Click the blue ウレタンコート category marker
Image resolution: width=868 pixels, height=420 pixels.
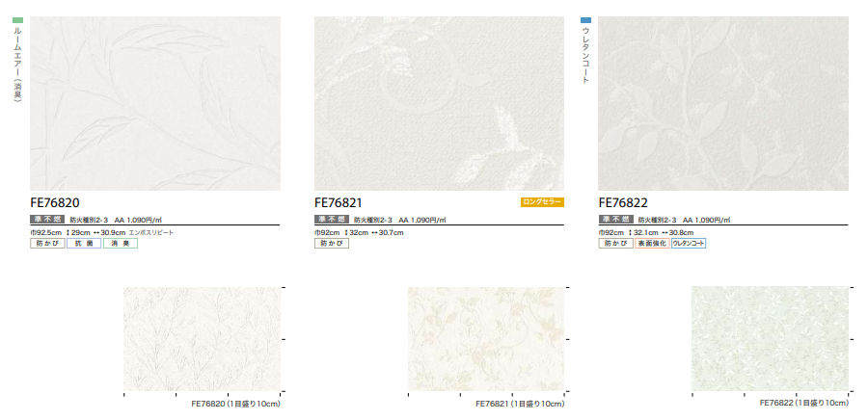[584, 19]
